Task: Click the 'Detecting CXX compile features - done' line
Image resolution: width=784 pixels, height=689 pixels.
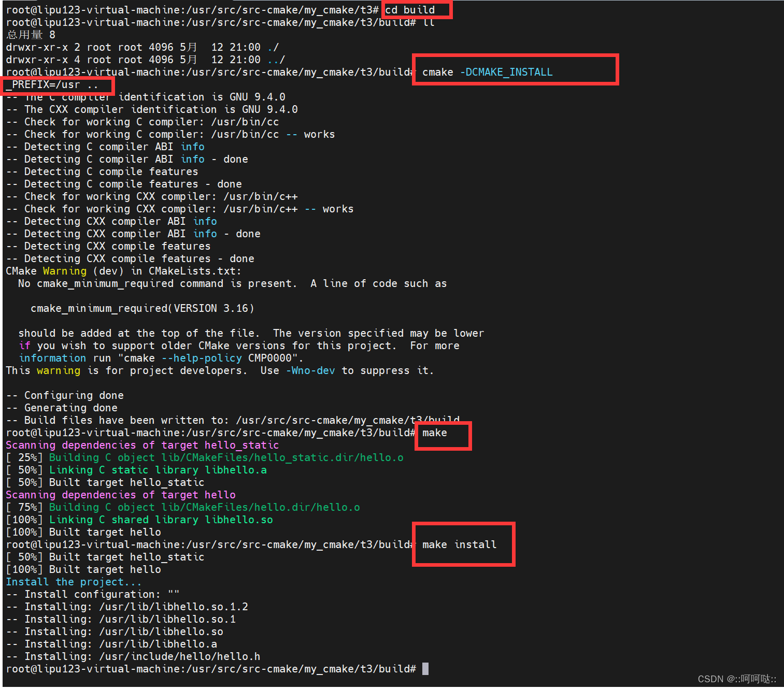Action: click(130, 259)
